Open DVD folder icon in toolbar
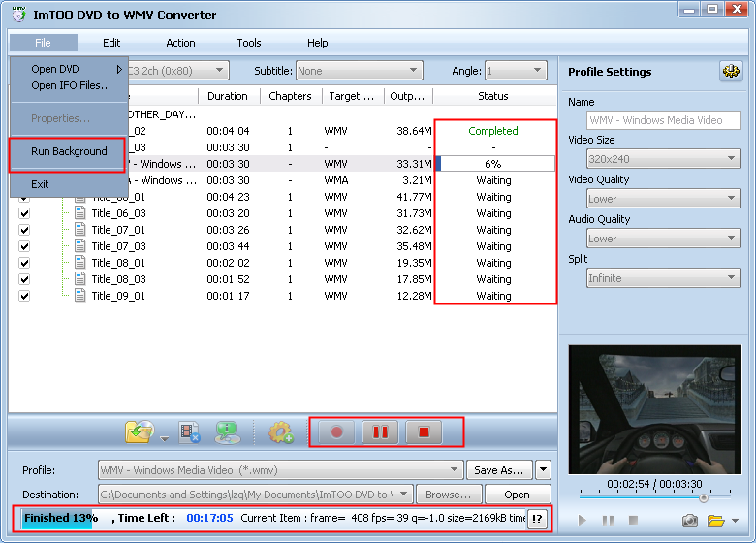 point(140,431)
